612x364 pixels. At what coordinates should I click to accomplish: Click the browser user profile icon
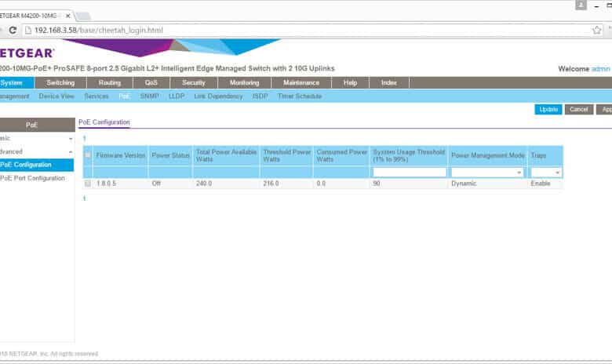tap(581, 5)
